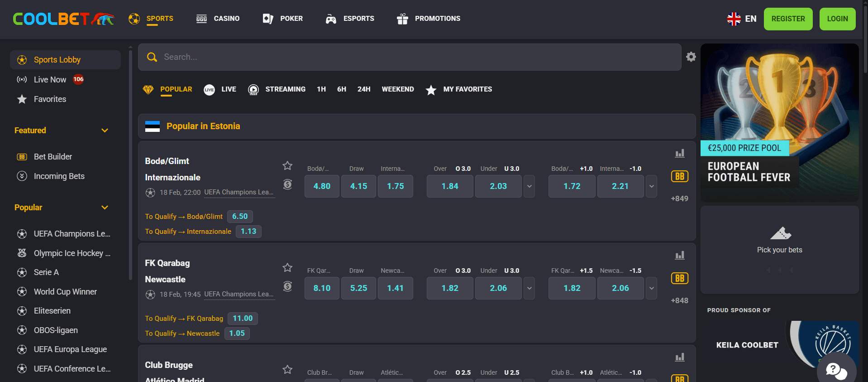
Task: Select Bodø/Glimt win odds 4.80
Action: click(322, 186)
